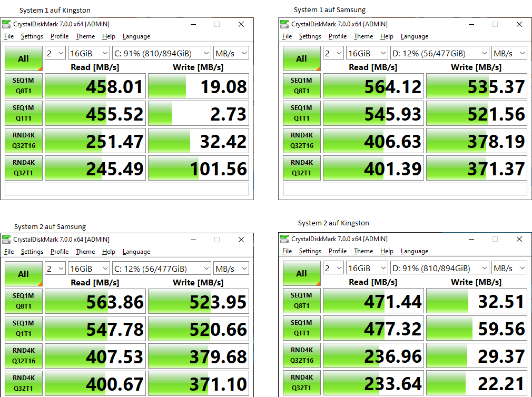Image resolution: width=532 pixels, height=397 pixels.
Task: Open Profile menu in D: 12% window
Action: click(337, 36)
